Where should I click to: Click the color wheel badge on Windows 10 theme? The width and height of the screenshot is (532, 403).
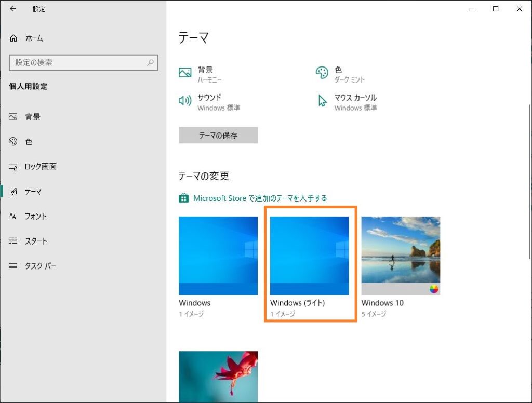pos(434,289)
